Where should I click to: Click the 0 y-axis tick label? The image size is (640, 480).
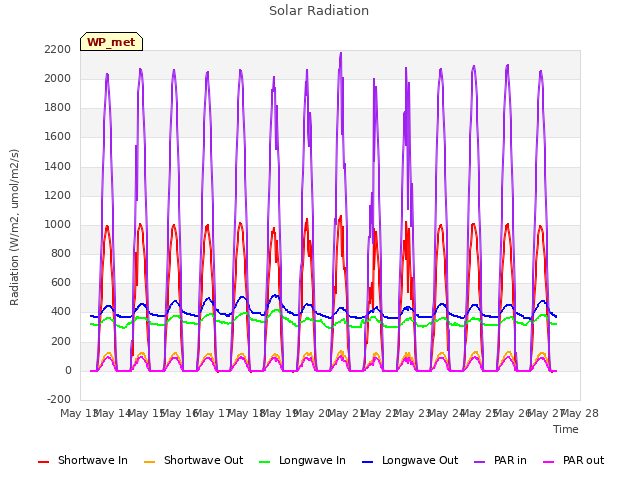[x=68, y=371]
